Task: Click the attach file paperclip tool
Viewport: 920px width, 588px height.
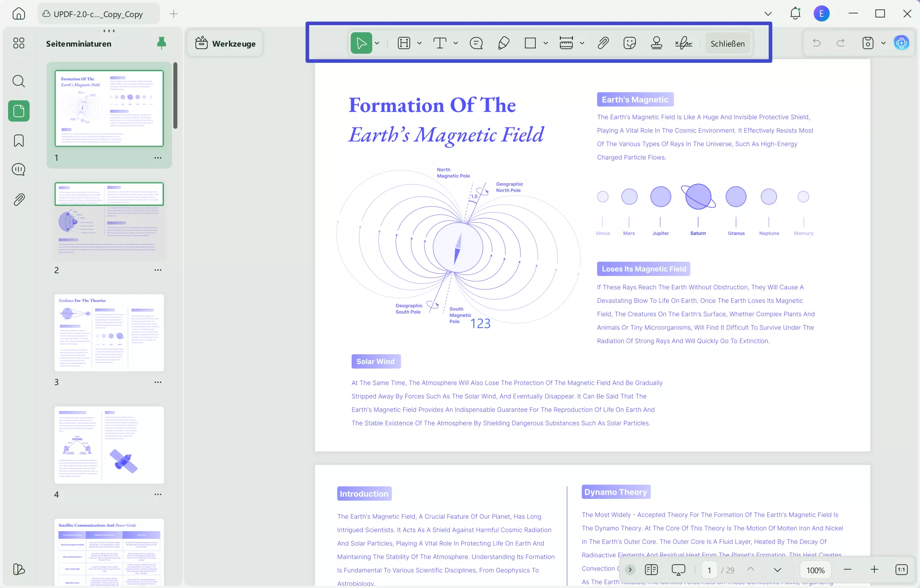Action: coord(603,43)
